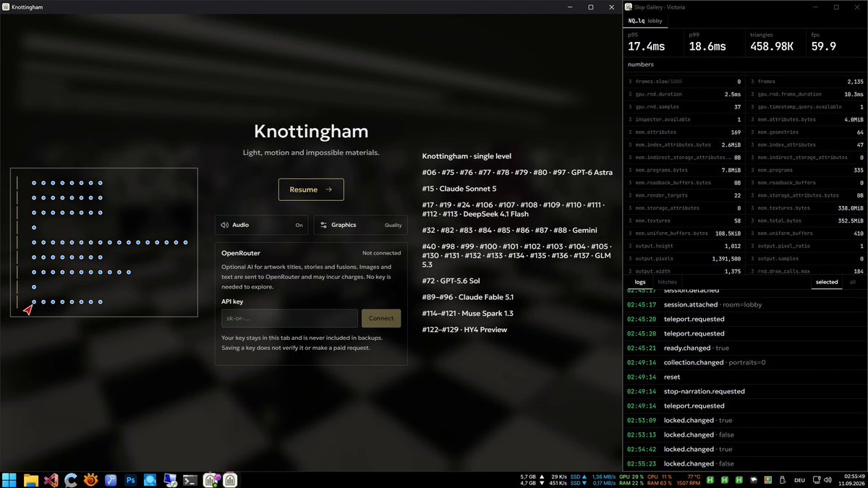The height and width of the screenshot is (488, 868).
Task: Select the 'all' log filter tab
Action: point(853,282)
